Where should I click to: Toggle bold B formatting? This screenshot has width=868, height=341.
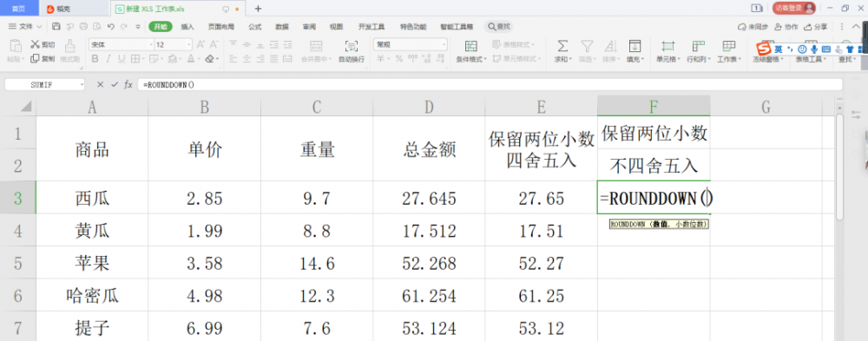[95, 59]
